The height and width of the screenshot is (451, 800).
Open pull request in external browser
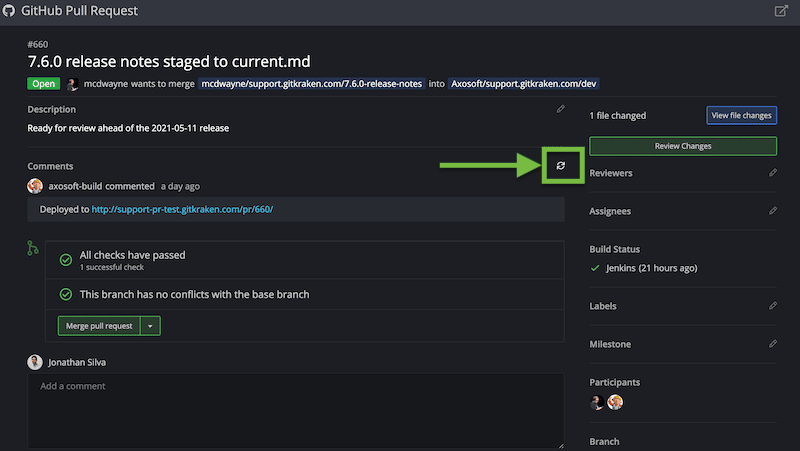pos(781,11)
